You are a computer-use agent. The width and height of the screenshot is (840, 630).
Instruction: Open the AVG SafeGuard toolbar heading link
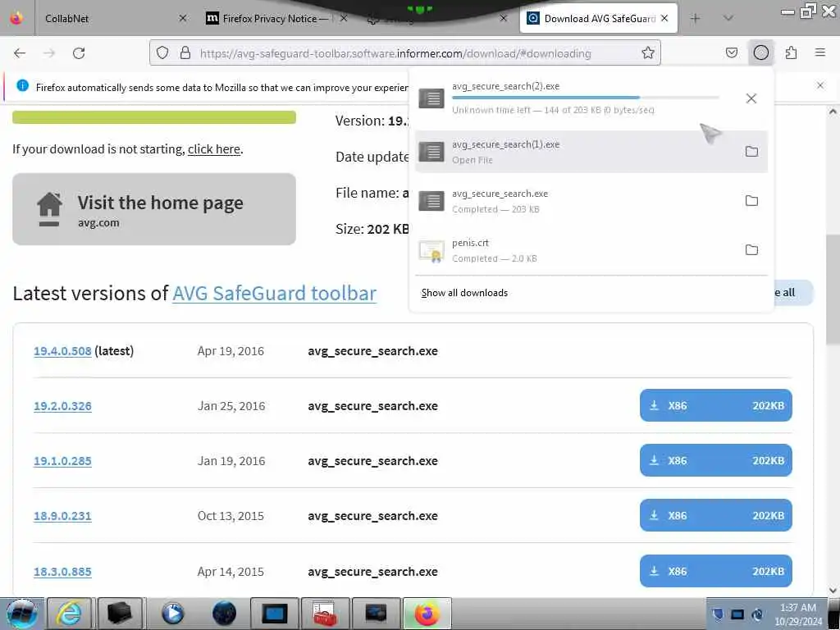(274, 293)
